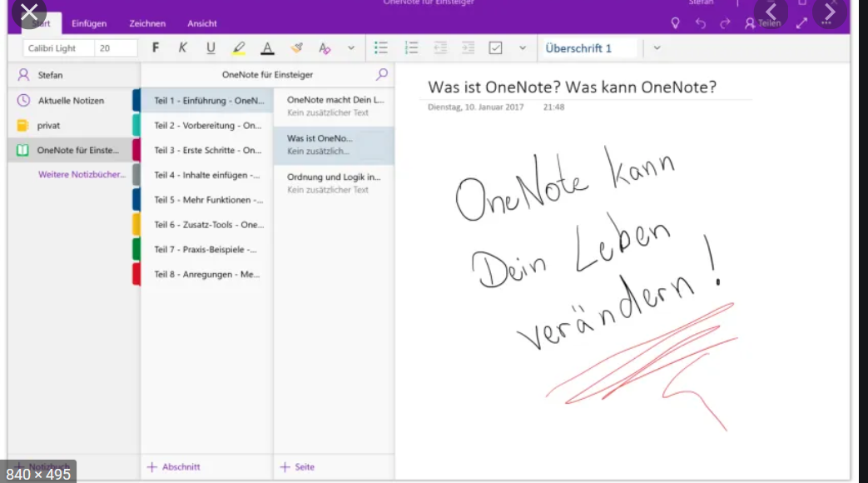This screenshot has width=868, height=483.
Task: Open the font size box showing 20
Action: 116,48
